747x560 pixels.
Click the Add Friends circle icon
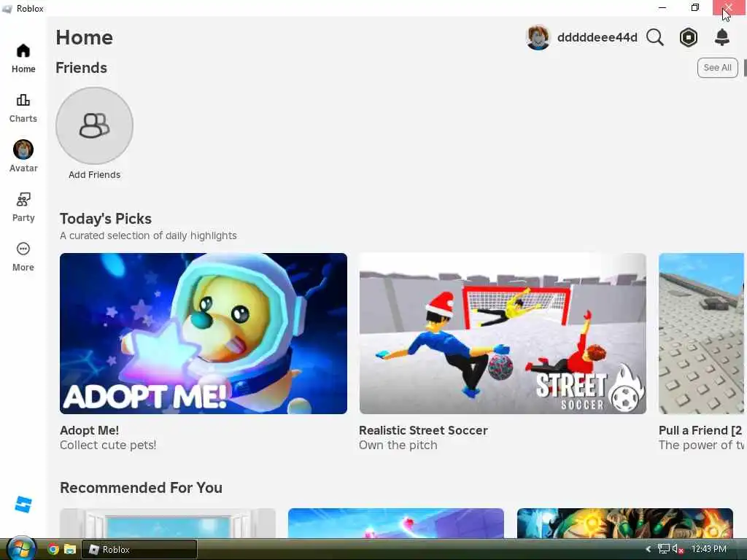tap(94, 125)
